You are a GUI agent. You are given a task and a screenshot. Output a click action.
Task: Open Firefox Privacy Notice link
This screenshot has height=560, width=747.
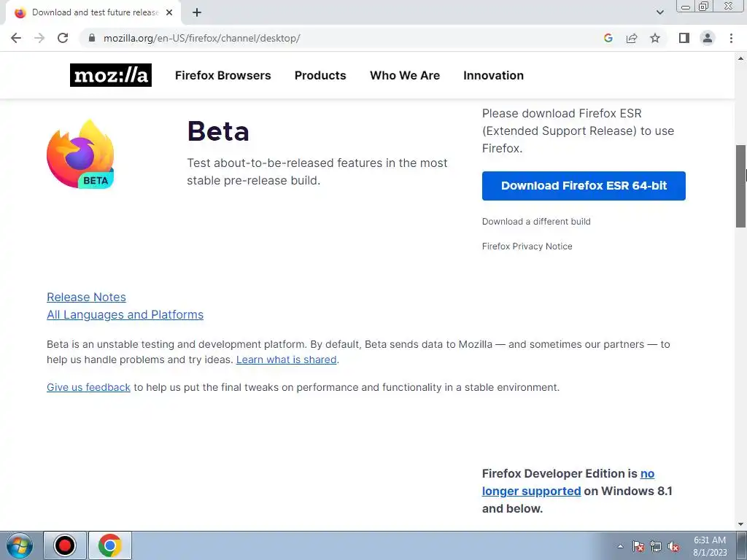(527, 246)
